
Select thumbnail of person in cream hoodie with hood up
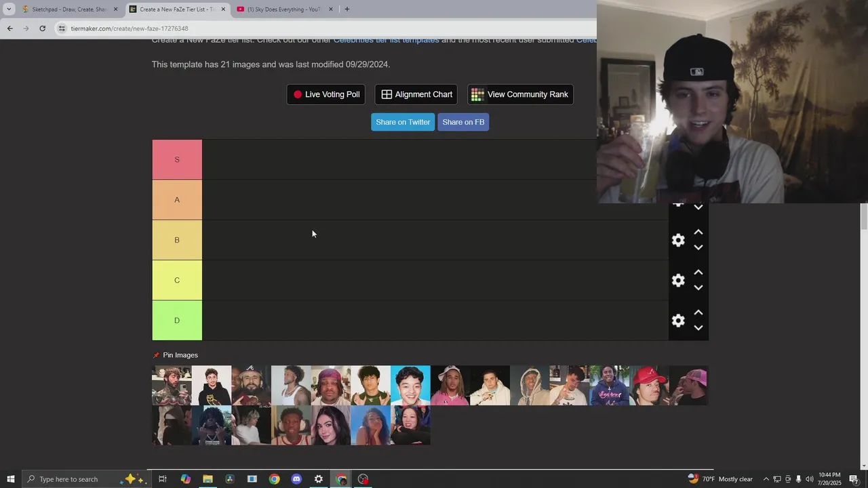530,386
